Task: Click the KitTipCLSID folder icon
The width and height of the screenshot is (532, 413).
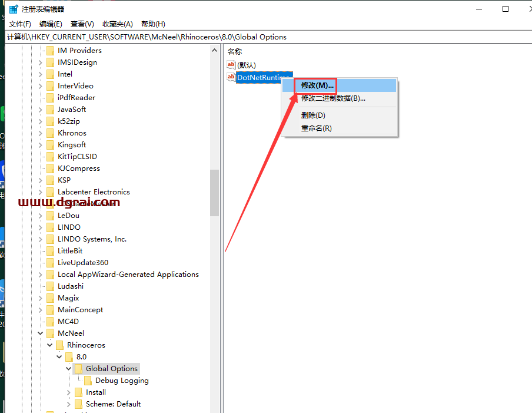Action: pyautogui.click(x=50, y=157)
